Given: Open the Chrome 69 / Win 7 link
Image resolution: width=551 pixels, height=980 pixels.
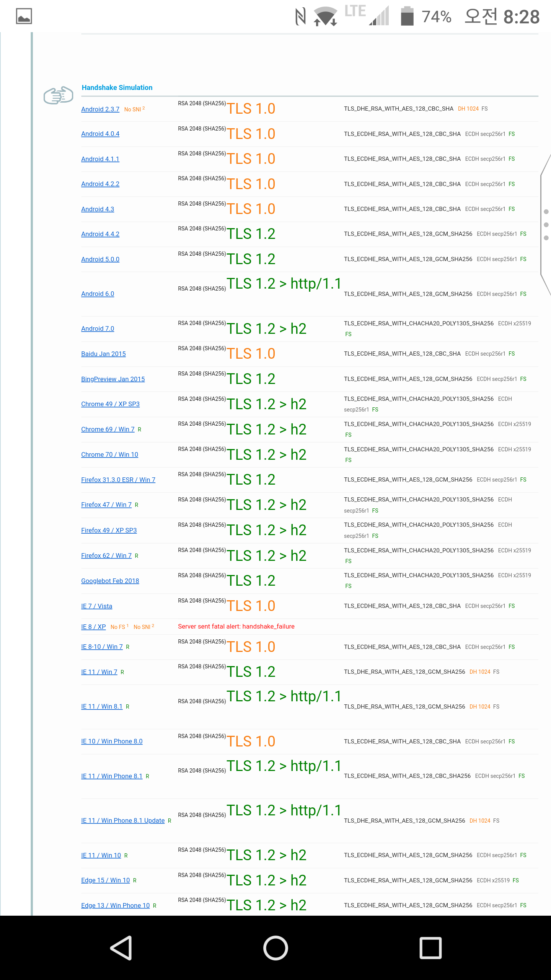Looking at the screenshot, I should pos(108,429).
